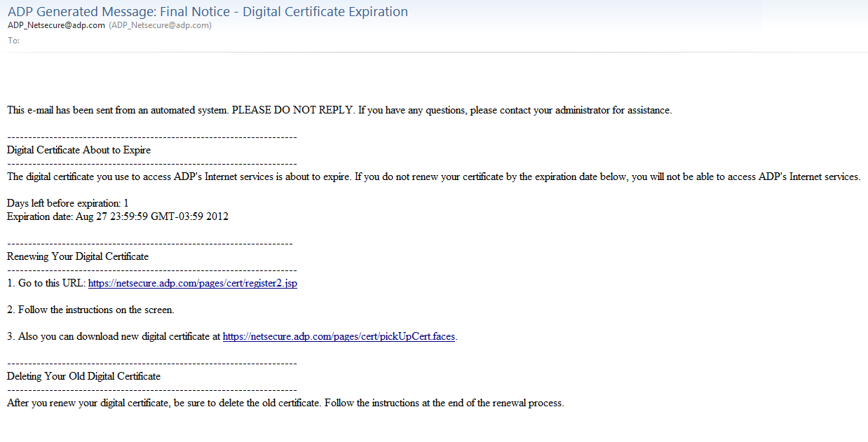Click the email subject line title
Screen dimensions: 868x442
(x=208, y=11)
